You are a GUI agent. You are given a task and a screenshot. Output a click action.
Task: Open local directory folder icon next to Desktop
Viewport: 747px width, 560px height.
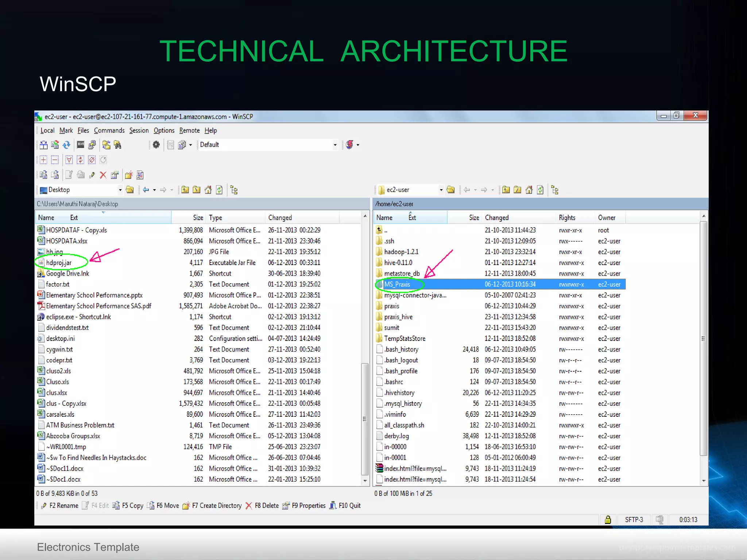pyautogui.click(x=129, y=190)
